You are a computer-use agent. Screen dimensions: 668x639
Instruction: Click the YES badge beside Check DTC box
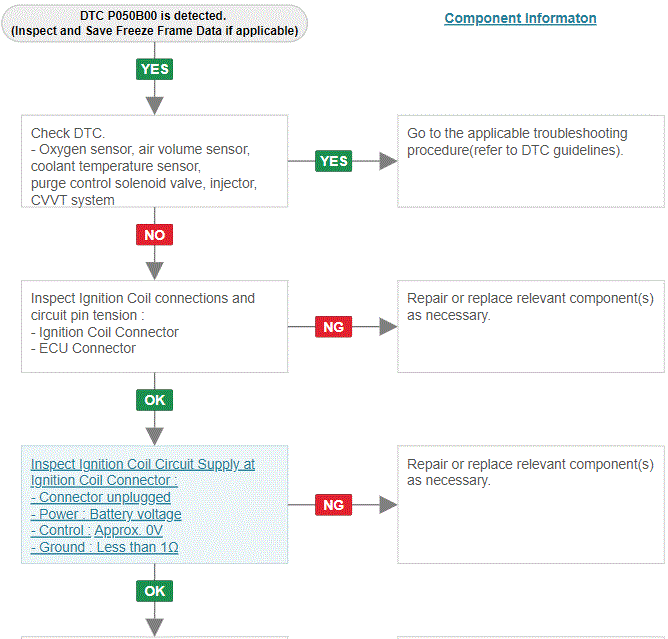(334, 161)
